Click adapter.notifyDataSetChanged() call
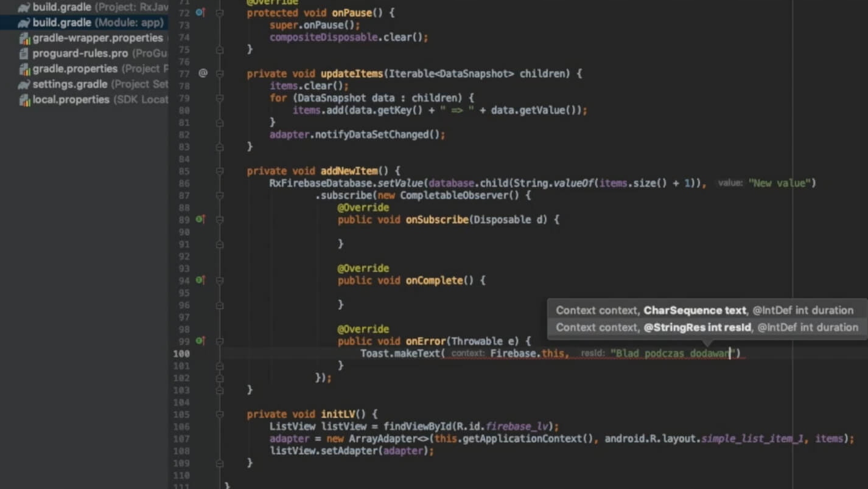Image resolution: width=868 pixels, height=489 pixels. [357, 134]
